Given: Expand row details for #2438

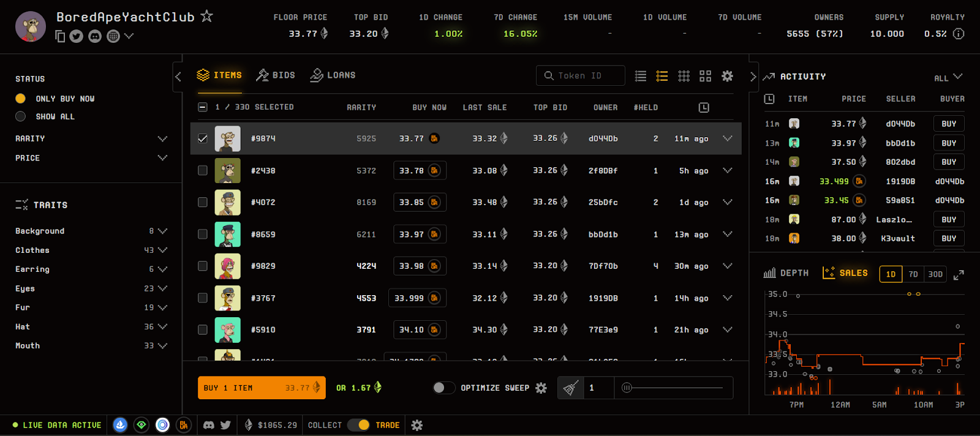Looking at the screenshot, I should [x=728, y=170].
